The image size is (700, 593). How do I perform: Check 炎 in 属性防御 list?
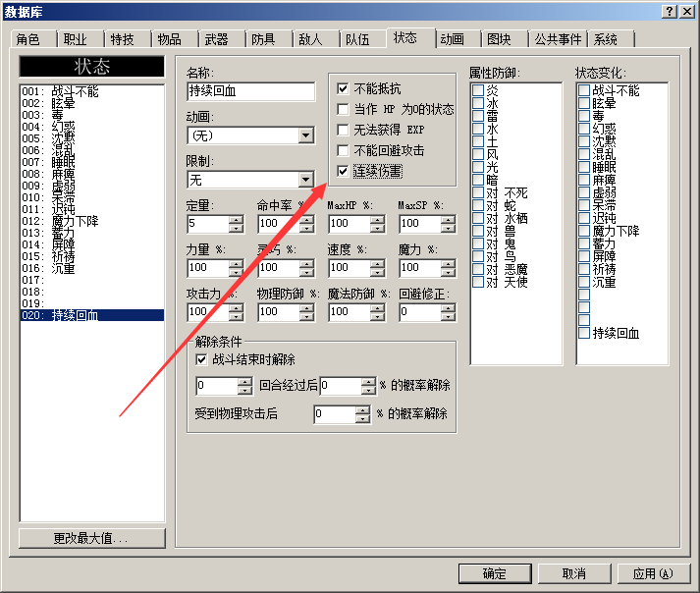[478, 90]
